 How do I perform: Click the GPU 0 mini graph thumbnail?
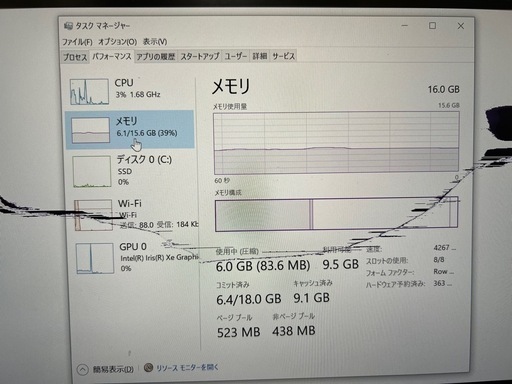95,259
